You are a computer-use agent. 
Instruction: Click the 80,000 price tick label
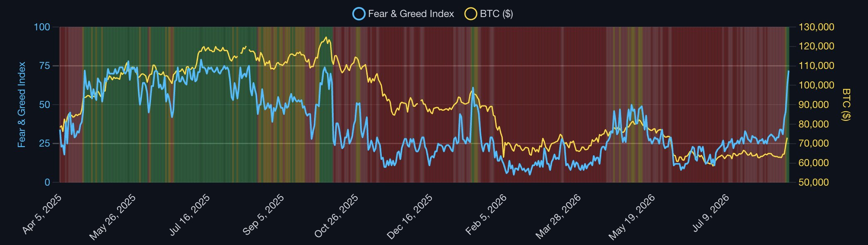coord(814,124)
